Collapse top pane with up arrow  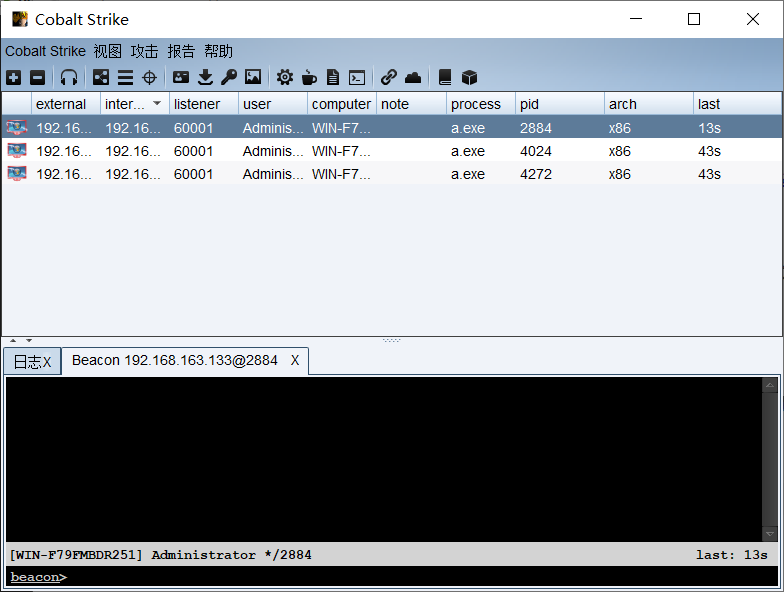13,340
